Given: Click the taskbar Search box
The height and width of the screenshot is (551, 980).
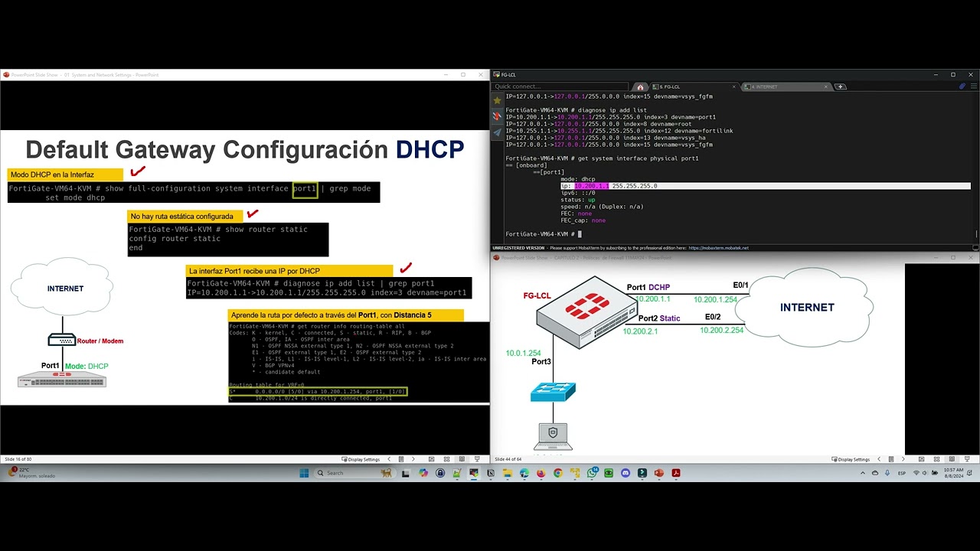Looking at the screenshot, I should pos(354,473).
